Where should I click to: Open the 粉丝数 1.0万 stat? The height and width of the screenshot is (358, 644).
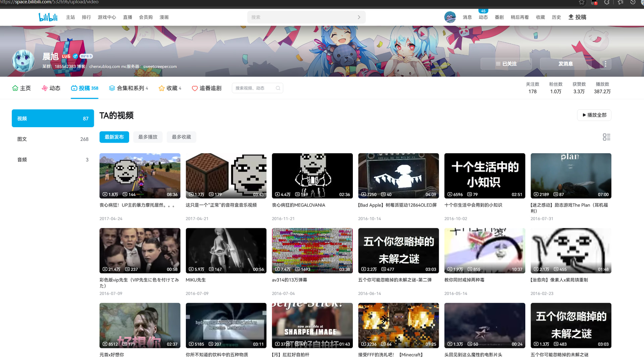tap(556, 88)
